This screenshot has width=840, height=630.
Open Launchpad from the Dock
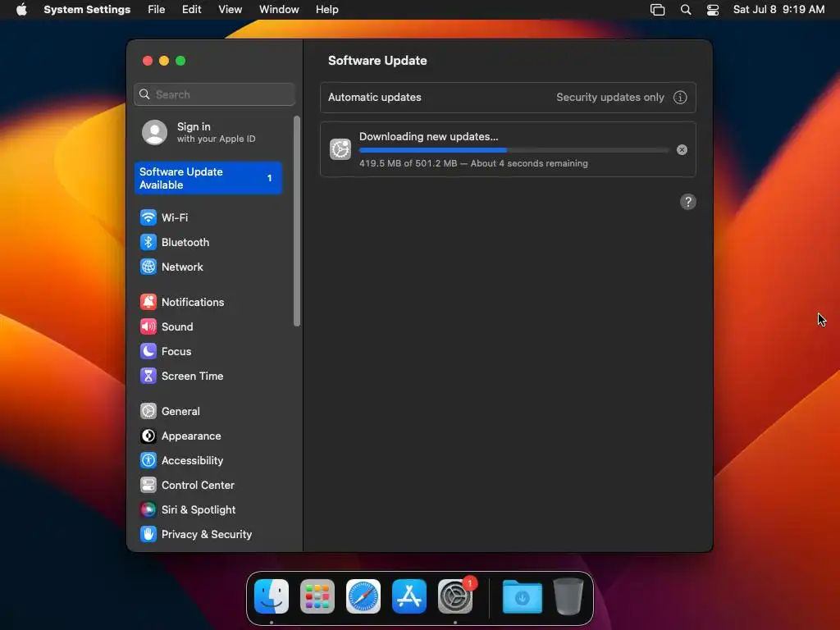coord(317,596)
